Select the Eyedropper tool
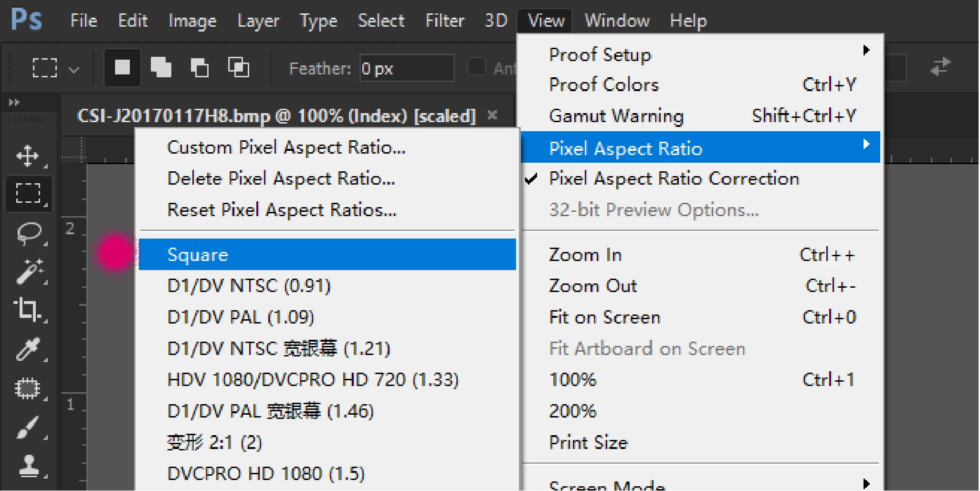The image size is (980, 491). (x=28, y=349)
